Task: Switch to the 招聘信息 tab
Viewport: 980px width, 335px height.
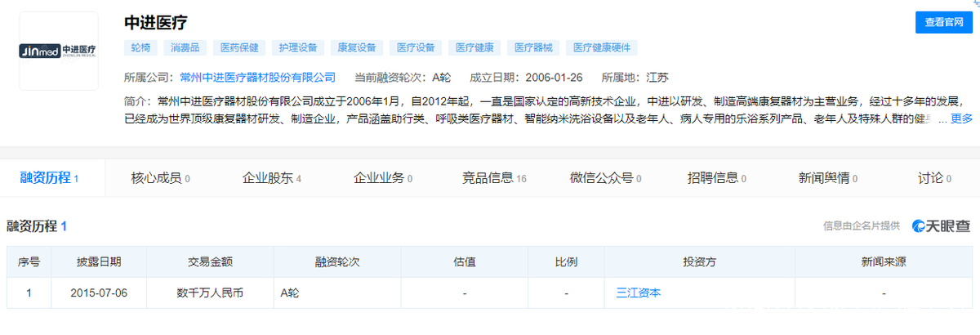Action: tap(716, 177)
